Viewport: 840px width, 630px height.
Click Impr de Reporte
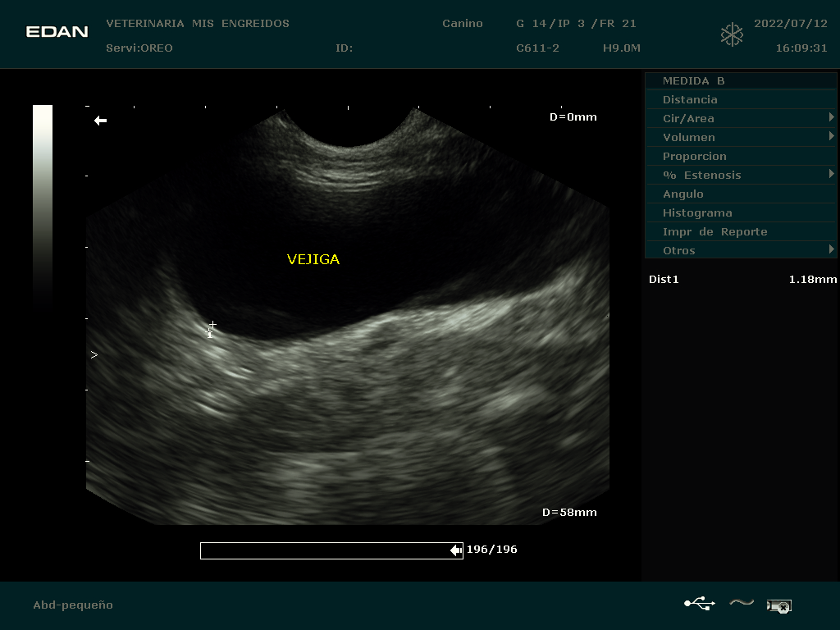(714, 231)
